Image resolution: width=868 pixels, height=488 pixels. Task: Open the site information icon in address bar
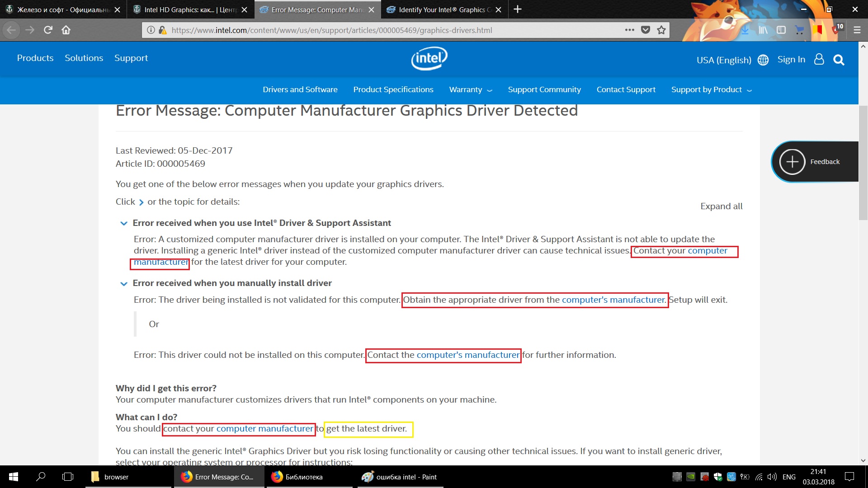point(151,30)
